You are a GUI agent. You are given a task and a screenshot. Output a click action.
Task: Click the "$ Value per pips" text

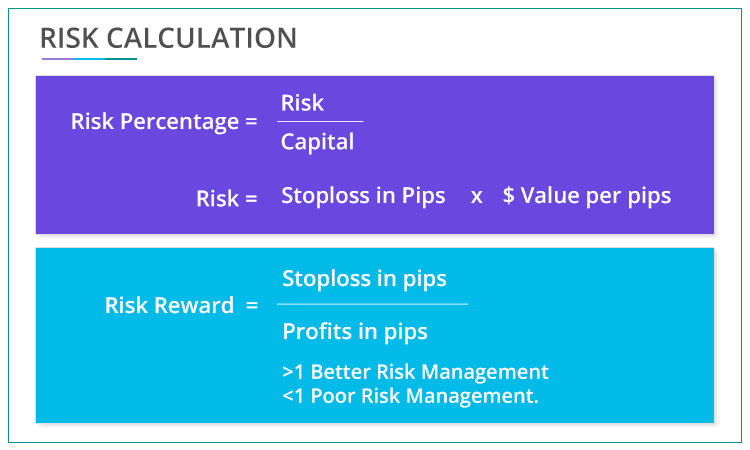click(x=586, y=196)
